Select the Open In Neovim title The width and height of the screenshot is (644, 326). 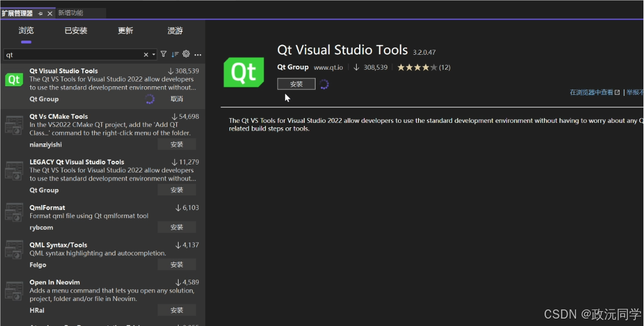coord(55,283)
